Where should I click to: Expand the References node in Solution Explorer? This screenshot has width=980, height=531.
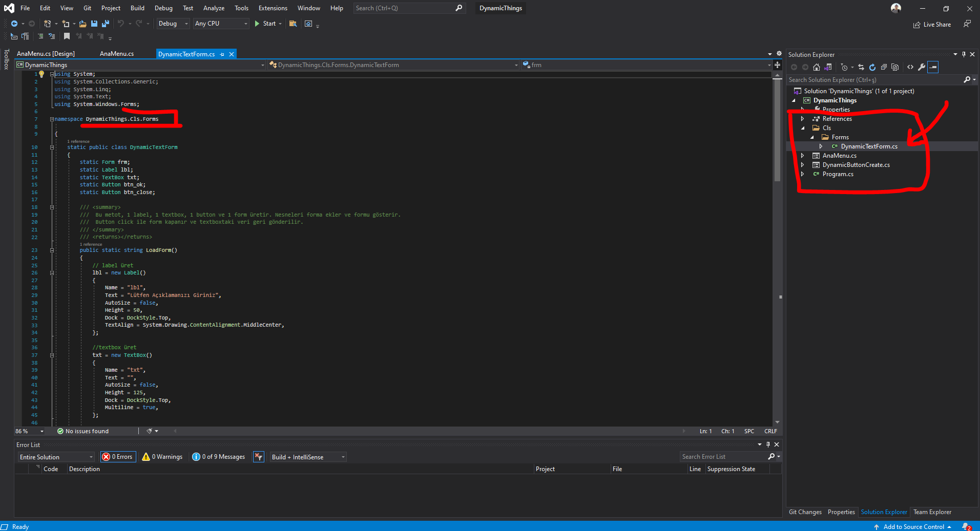pyautogui.click(x=802, y=119)
